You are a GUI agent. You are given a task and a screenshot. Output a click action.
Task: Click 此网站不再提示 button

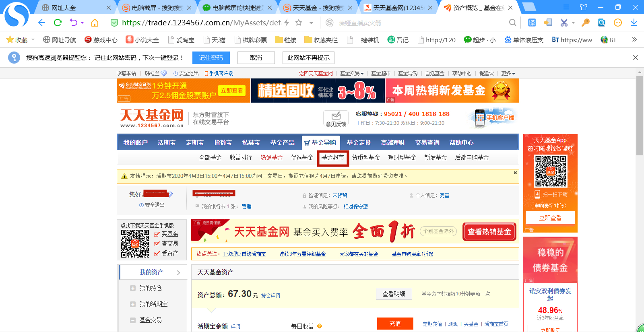point(308,58)
